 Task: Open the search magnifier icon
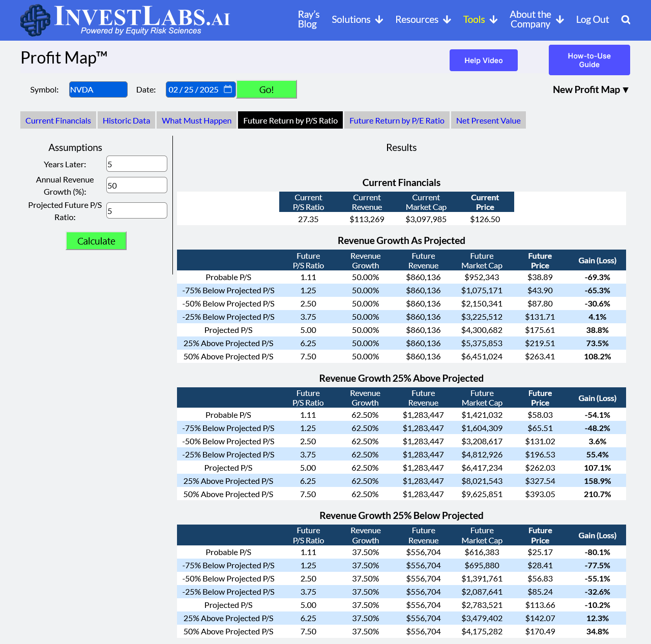pyautogui.click(x=626, y=20)
